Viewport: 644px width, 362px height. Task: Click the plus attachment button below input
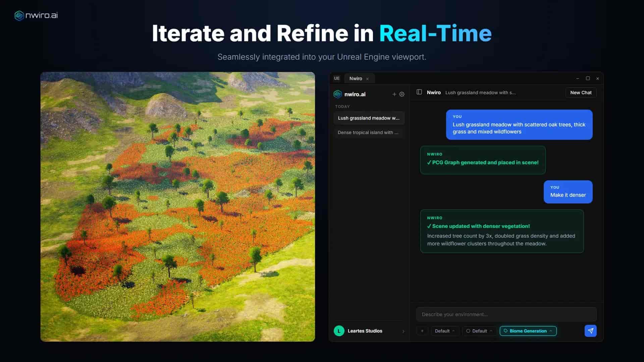tap(422, 331)
